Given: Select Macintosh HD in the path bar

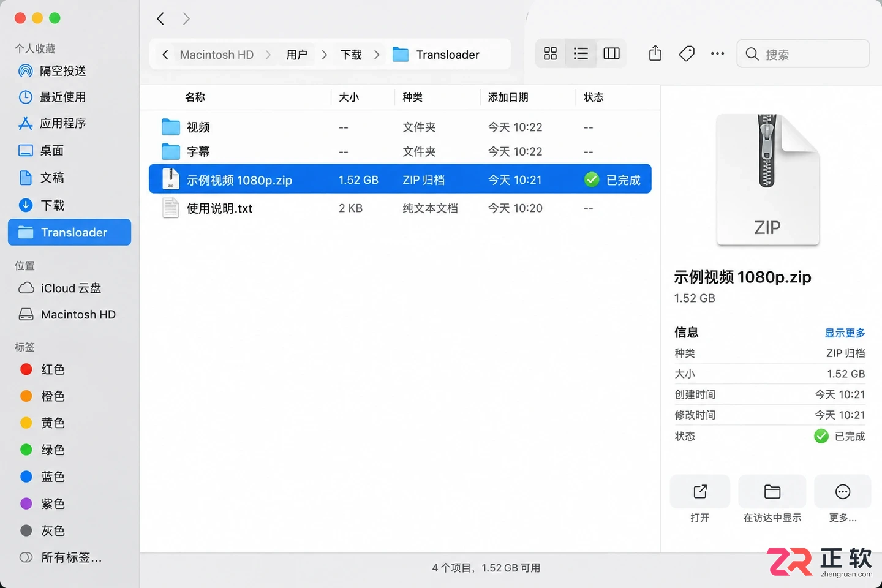Looking at the screenshot, I should pos(217,55).
